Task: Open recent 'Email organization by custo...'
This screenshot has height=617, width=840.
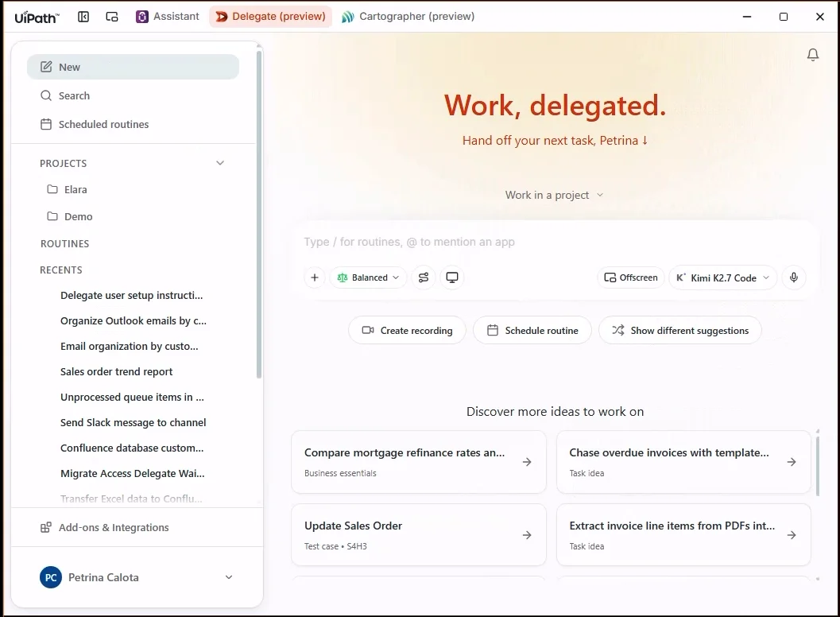Action: pos(129,347)
